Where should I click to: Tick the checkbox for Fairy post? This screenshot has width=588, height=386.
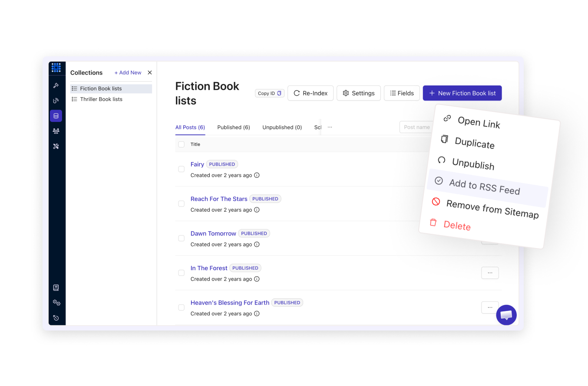coord(182,169)
